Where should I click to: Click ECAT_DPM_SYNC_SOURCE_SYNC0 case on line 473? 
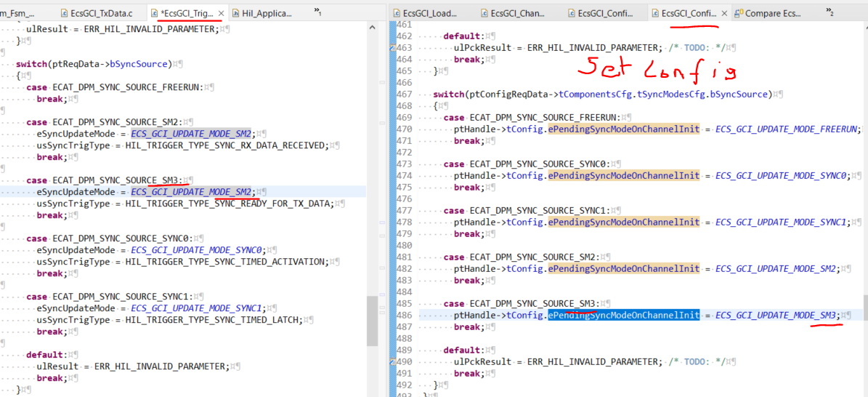click(539, 164)
